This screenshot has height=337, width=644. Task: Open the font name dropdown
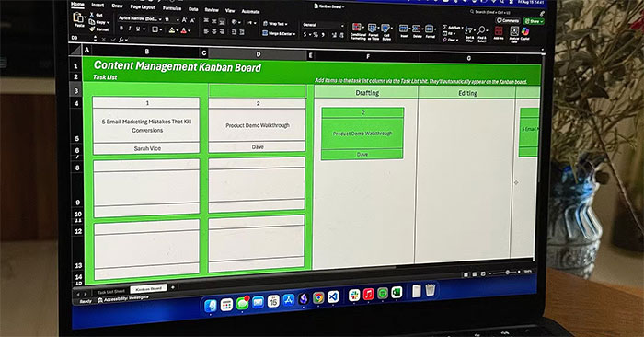pyautogui.click(x=161, y=19)
